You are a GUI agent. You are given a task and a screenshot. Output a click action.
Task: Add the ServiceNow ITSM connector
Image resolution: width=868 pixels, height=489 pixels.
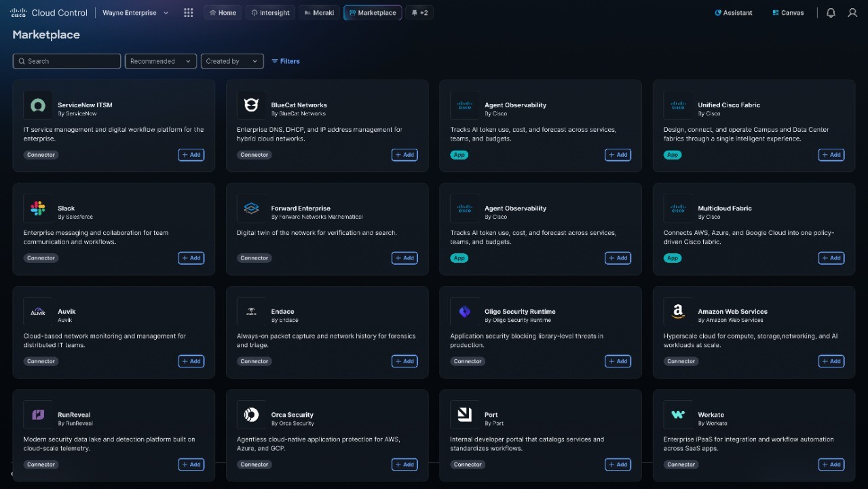[191, 155]
